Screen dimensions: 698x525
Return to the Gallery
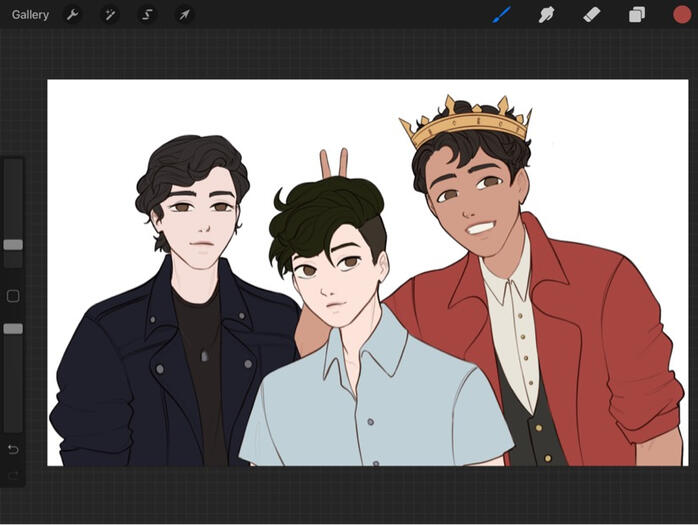(30, 15)
